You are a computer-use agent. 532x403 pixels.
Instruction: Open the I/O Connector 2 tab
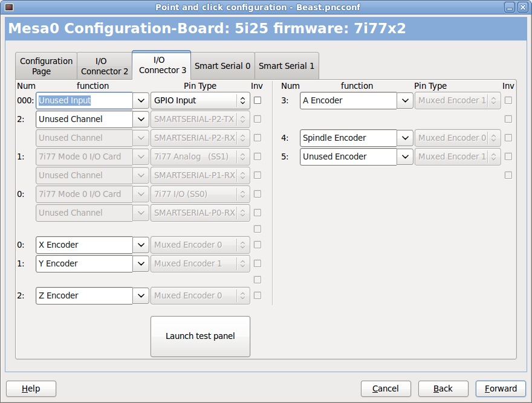(105, 66)
